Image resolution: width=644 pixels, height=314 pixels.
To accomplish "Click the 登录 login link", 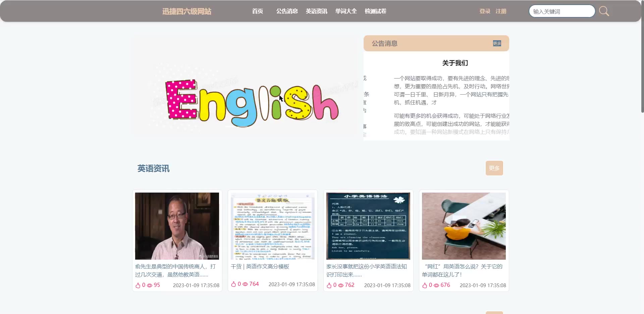I will [485, 11].
